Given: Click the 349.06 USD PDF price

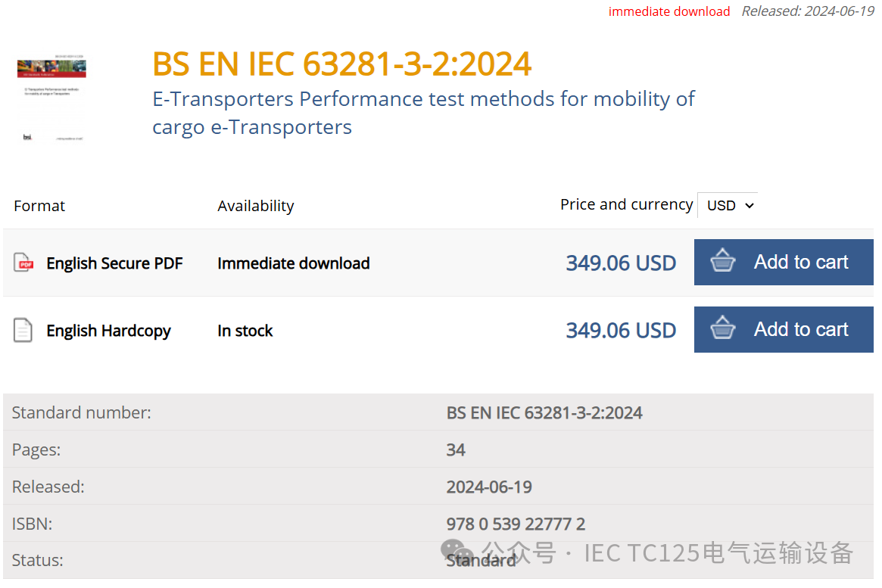Looking at the screenshot, I should pyautogui.click(x=621, y=263).
